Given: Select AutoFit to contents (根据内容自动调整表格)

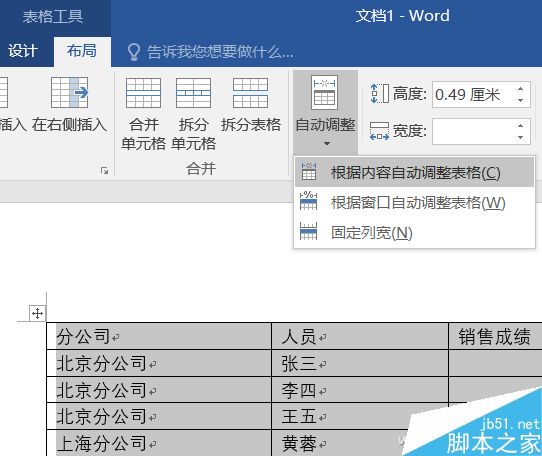Looking at the screenshot, I should point(414,172).
